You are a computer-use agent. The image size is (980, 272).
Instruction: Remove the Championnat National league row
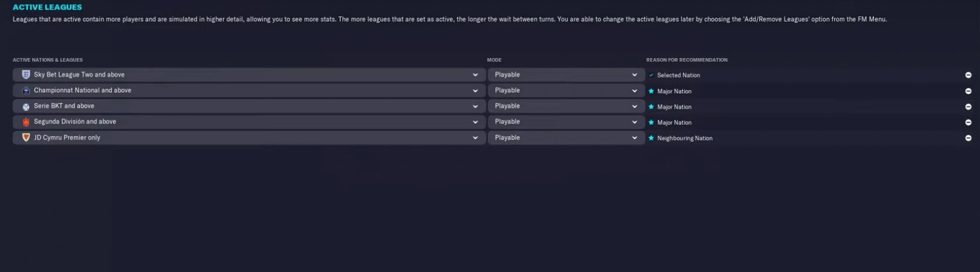pyautogui.click(x=968, y=91)
